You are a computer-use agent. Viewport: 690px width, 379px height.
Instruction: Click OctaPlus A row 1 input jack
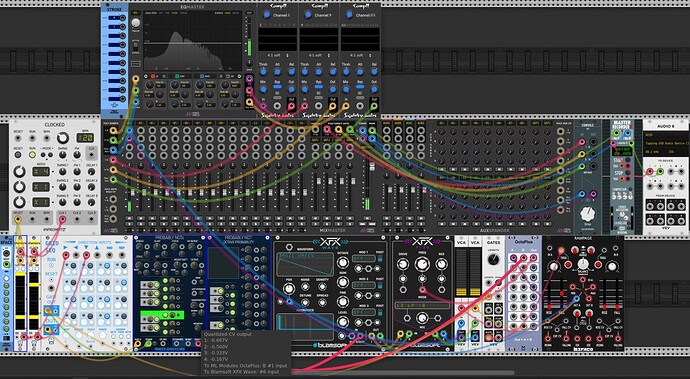(x=513, y=258)
